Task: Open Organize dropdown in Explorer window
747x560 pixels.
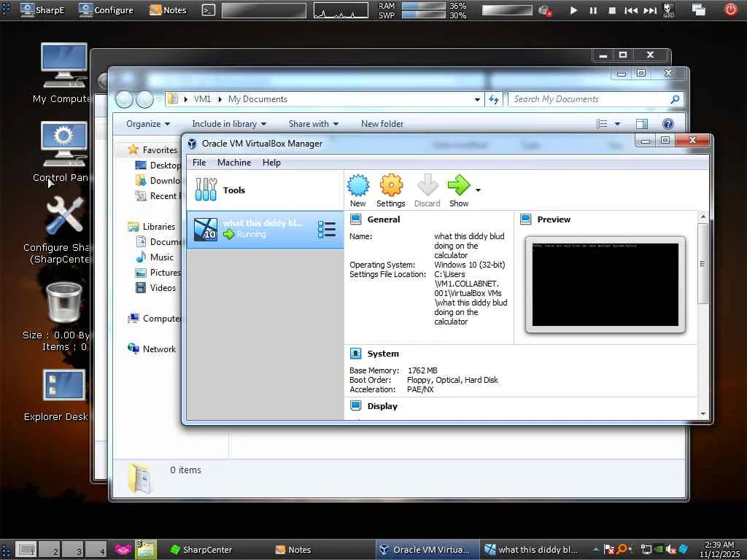Action: 147,124
